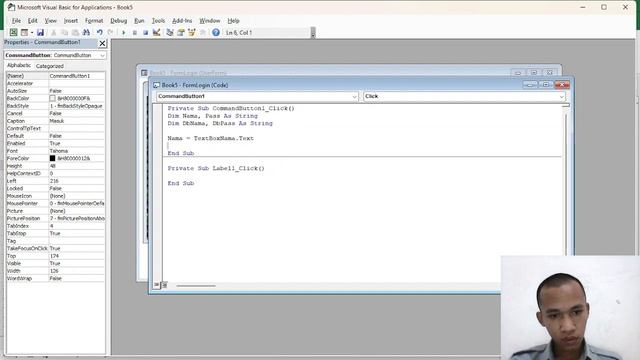This screenshot has width=640, height=360.
Task: Click the View Microsoft Excel toolbar icon
Action: click(x=13, y=32)
